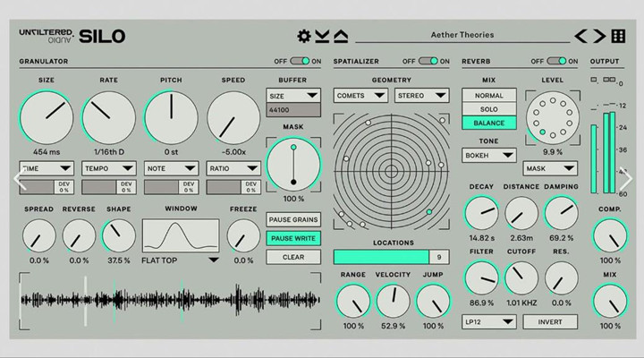The image size is (644, 358).
Task: Click the carousel right arrow overlay
Action: pos(626,179)
